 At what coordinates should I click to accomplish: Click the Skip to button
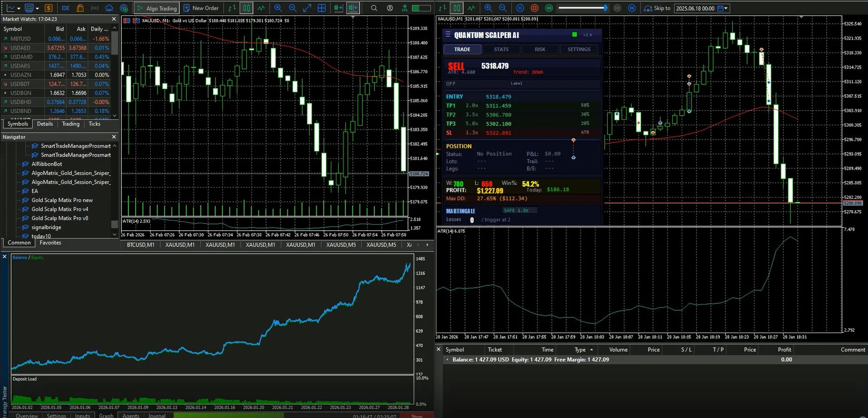pyautogui.click(x=657, y=8)
